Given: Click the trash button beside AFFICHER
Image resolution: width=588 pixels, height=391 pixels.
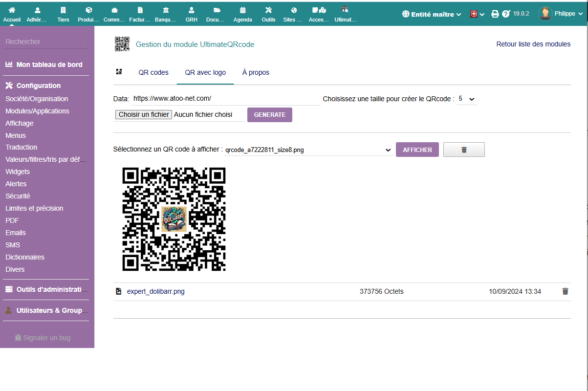Looking at the screenshot, I should [464, 150].
